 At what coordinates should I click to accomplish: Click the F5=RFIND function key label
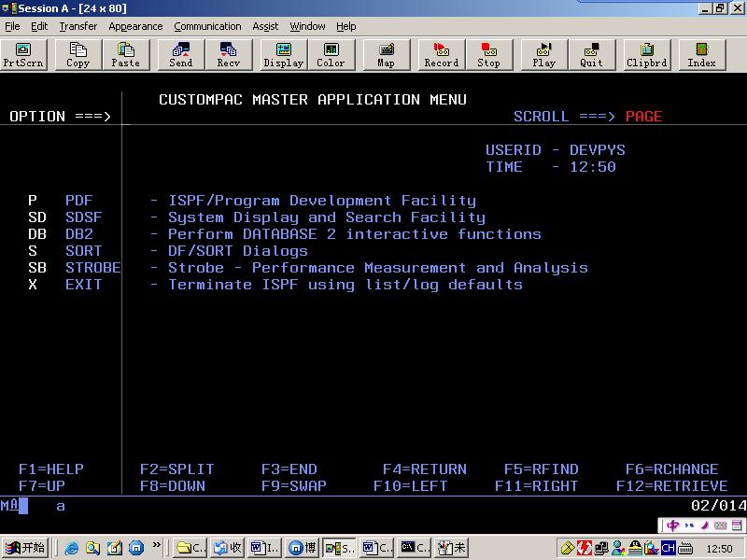[542, 469]
